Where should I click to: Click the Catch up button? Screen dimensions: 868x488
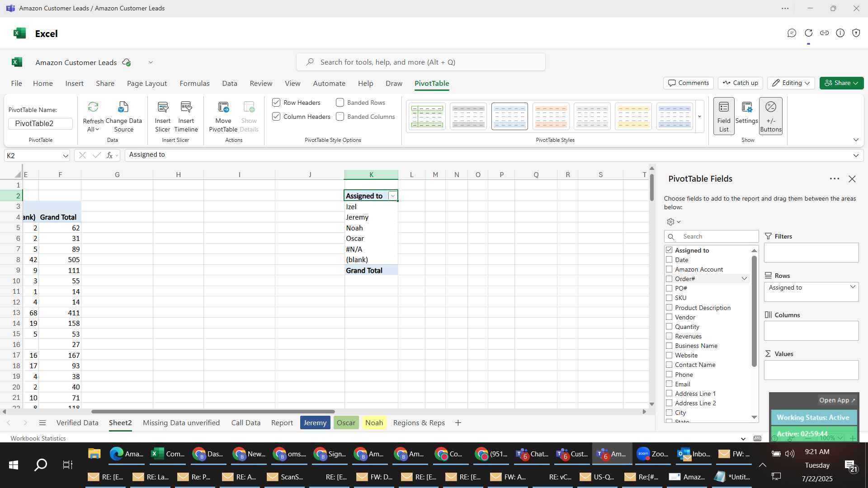pos(741,83)
